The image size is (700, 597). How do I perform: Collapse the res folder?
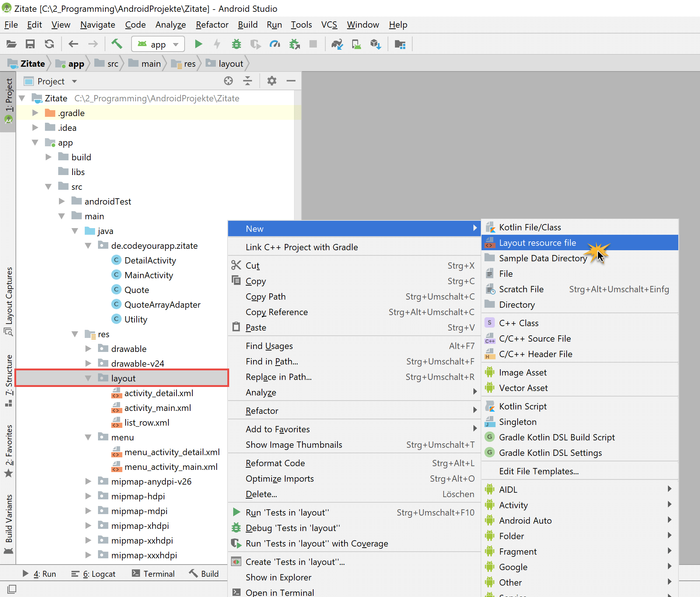coord(75,334)
